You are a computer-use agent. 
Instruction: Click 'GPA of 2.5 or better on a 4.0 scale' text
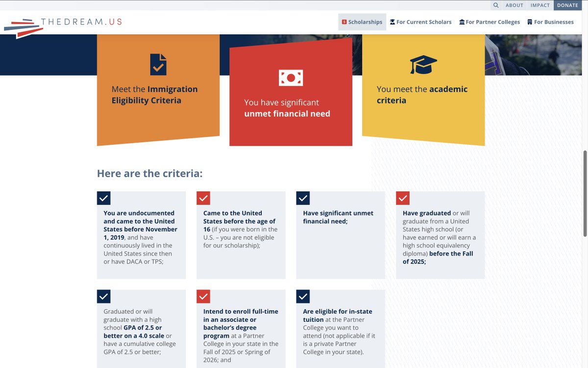(x=134, y=332)
